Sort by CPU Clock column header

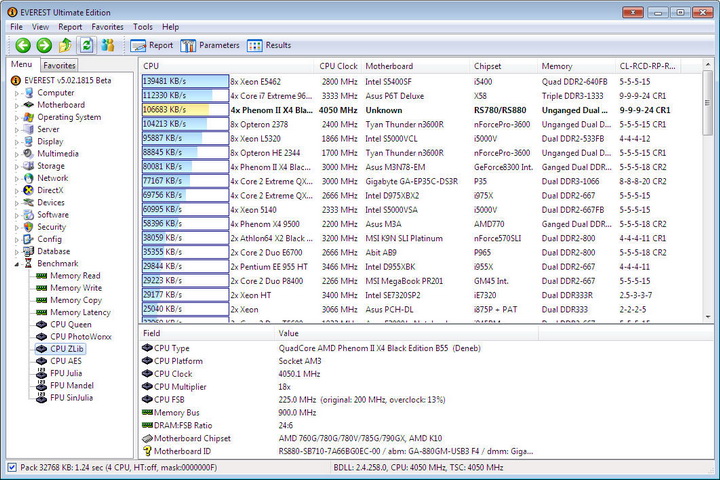pos(338,66)
